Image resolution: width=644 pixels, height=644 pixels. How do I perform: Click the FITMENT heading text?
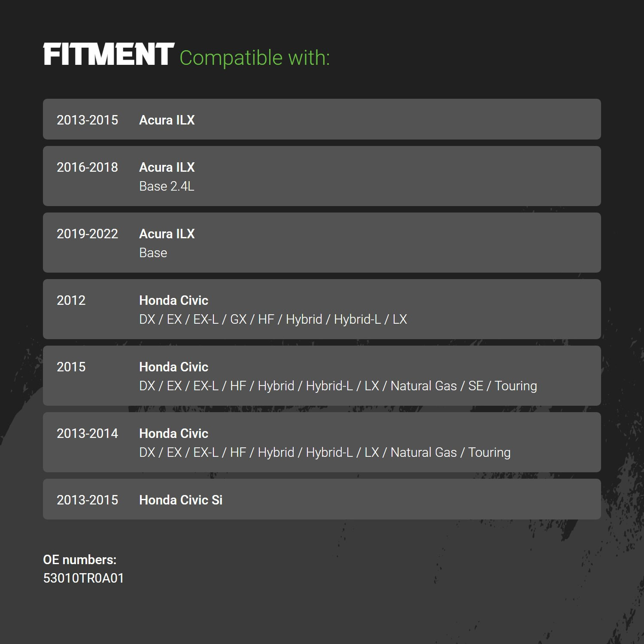coord(109,54)
